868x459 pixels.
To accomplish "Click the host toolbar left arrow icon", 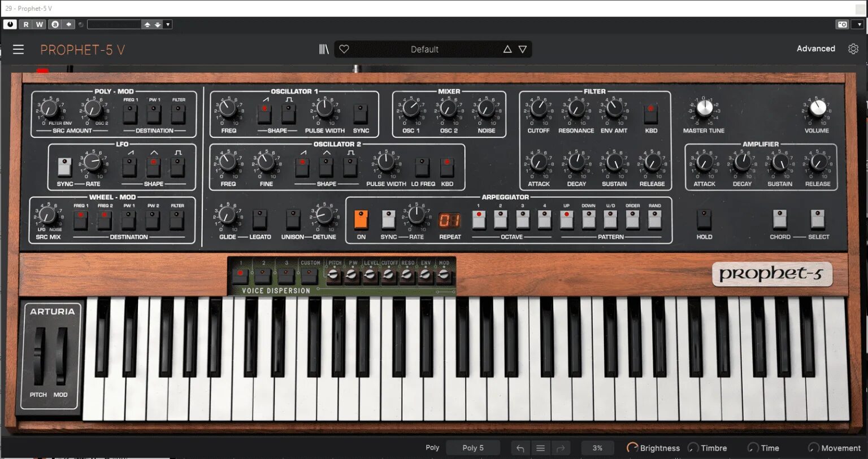I will [x=68, y=24].
